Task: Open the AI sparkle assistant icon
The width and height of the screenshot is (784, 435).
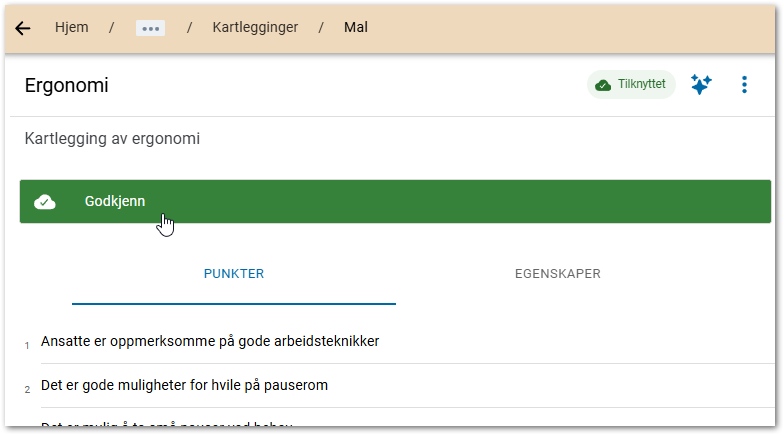Action: pos(701,85)
